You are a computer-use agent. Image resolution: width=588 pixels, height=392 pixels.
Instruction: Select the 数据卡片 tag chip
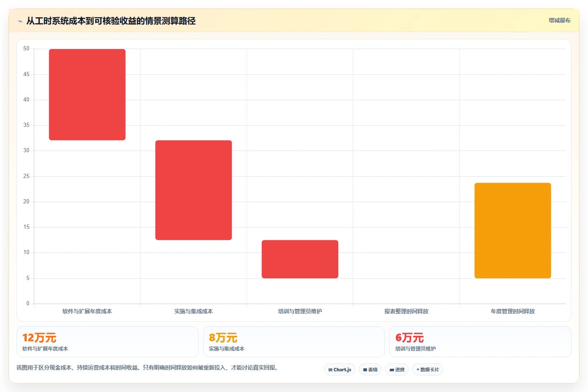pos(428,370)
